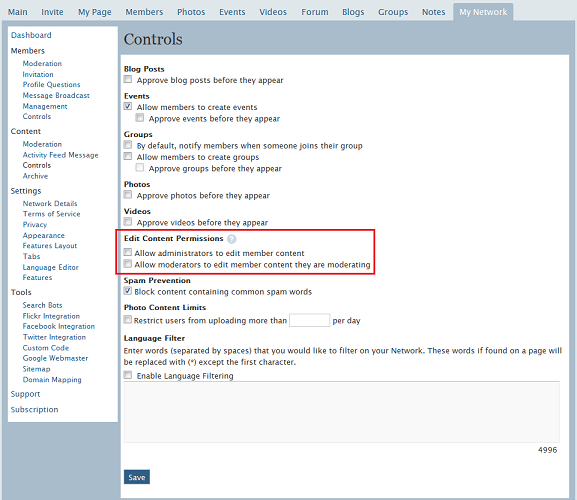Open Domain Mapping tool link
Viewport: 577px width, 500px height.
click(x=52, y=380)
